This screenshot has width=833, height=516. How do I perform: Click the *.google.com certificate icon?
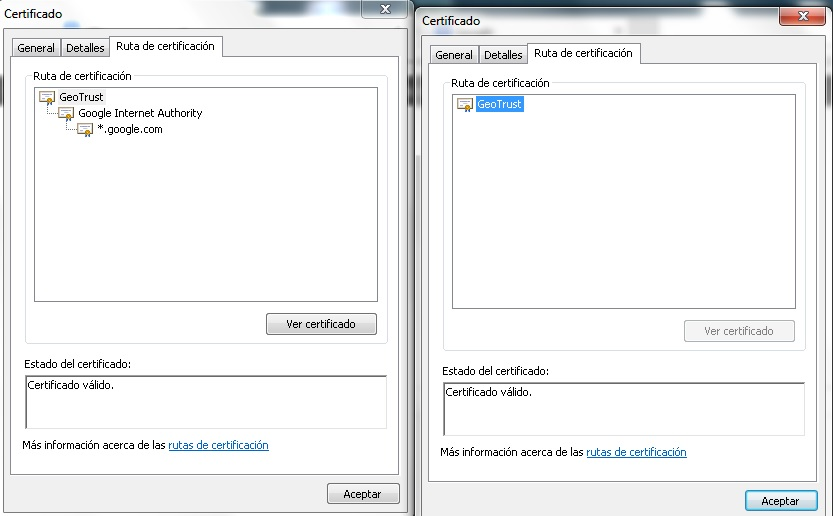tap(85, 129)
